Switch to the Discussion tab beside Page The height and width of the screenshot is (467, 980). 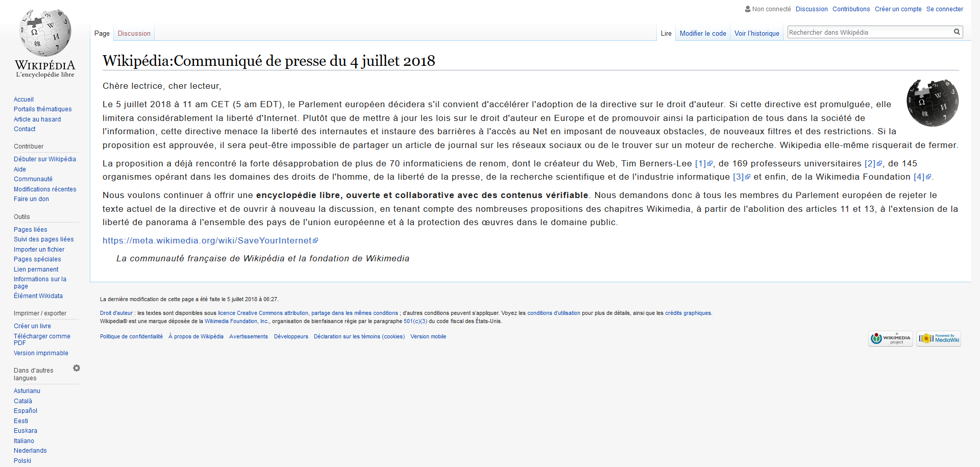click(134, 33)
